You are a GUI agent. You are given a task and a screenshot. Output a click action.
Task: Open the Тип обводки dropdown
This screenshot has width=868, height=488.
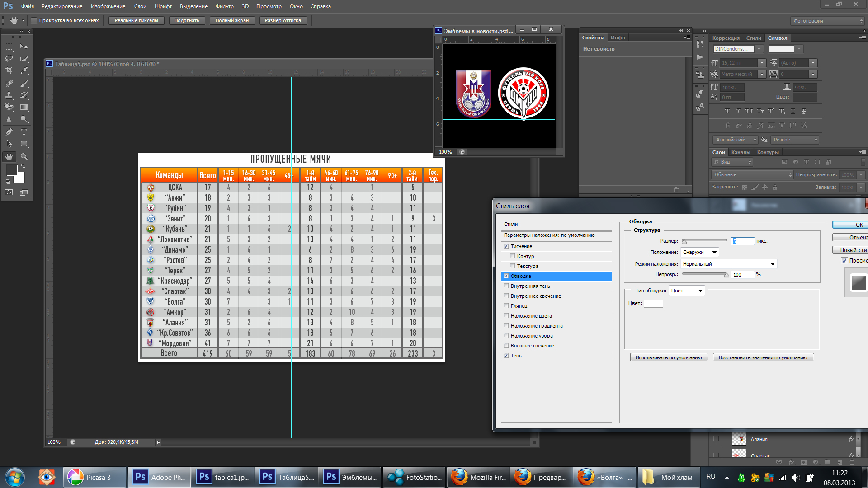(687, 291)
